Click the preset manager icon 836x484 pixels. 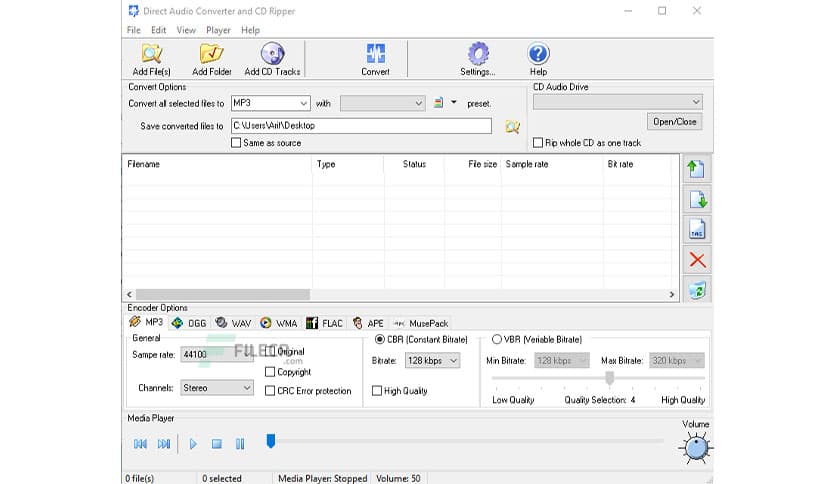coord(438,103)
